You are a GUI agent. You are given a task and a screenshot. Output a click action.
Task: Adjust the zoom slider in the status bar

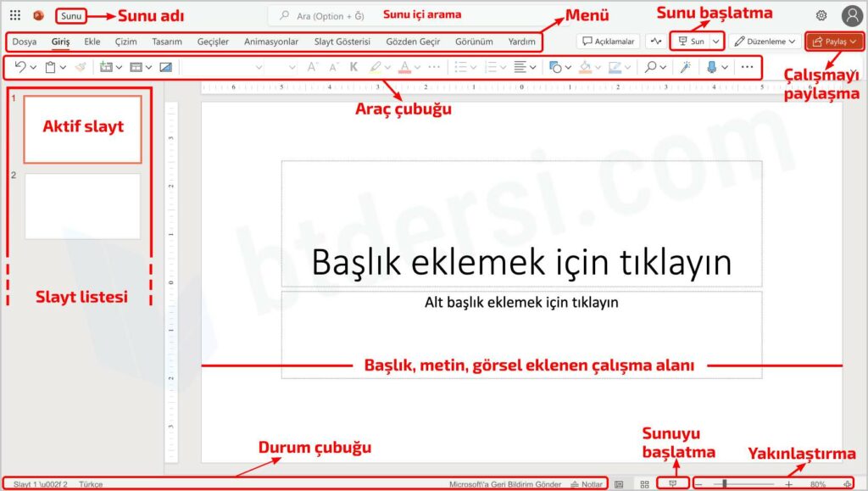click(725, 483)
